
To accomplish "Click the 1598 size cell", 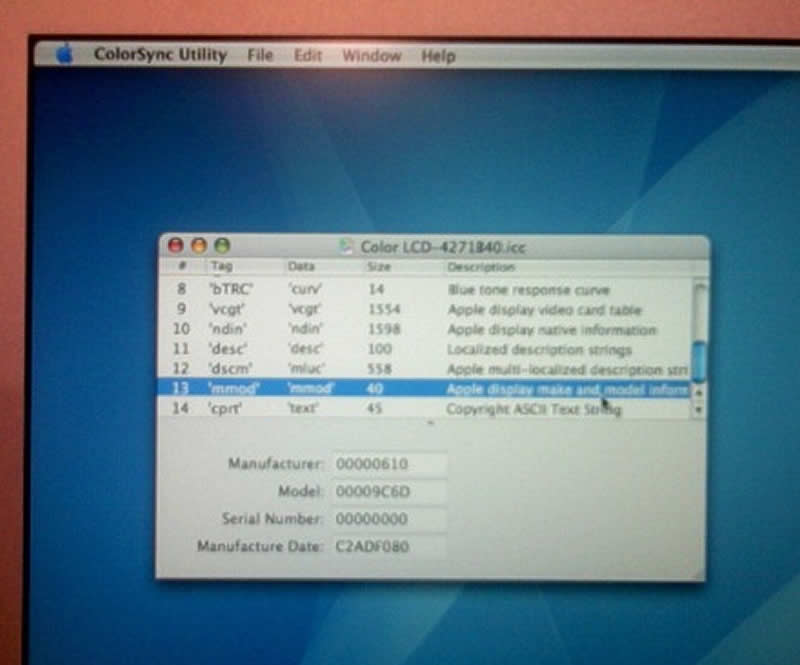I will 384,329.
